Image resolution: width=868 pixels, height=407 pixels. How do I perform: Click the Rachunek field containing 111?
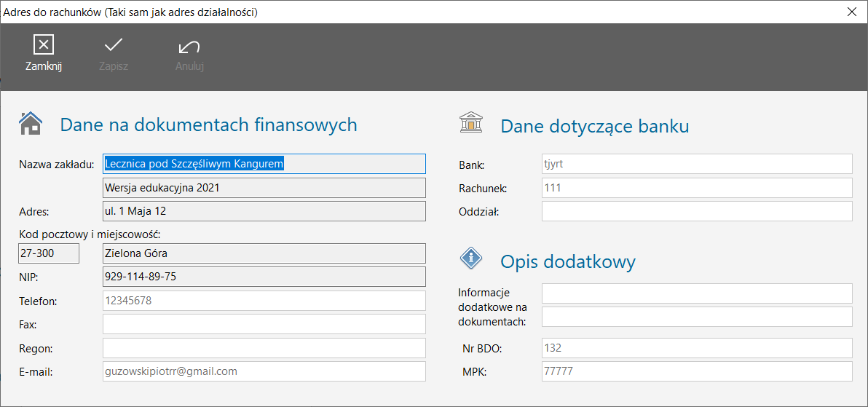click(x=697, y=188)
